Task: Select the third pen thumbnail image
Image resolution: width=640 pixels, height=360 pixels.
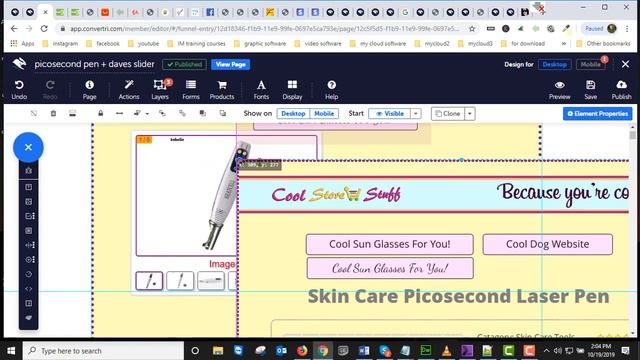Action: click(211, 281)
